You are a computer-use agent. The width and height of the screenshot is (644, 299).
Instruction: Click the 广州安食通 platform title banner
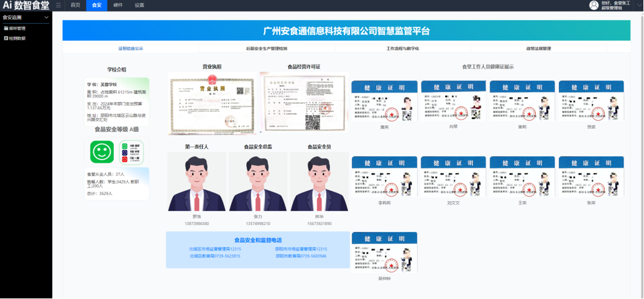[x=346, y=31]
